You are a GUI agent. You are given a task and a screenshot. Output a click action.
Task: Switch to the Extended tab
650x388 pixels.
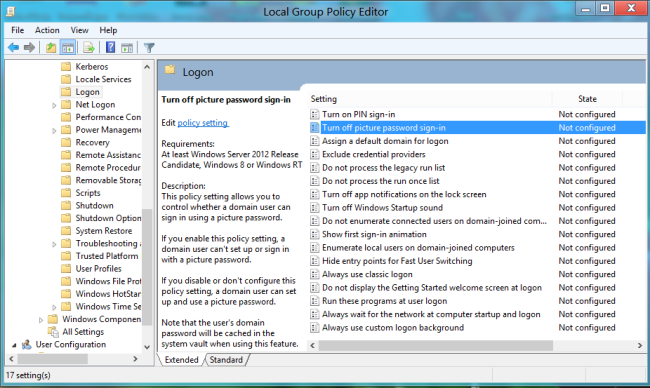point(182,360)
